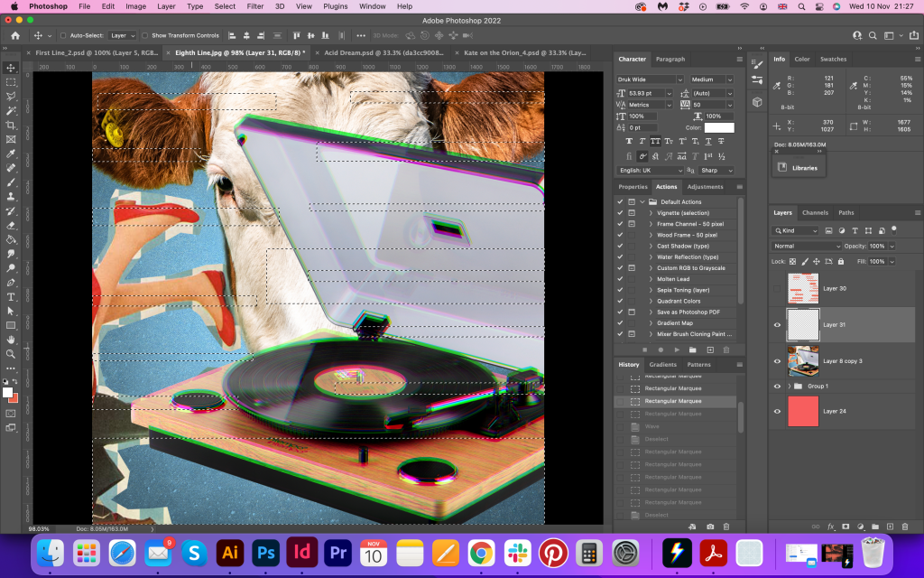Open the Libraries panel button
The width and height of the screenshot is (924, 578).
pos(798,167)
